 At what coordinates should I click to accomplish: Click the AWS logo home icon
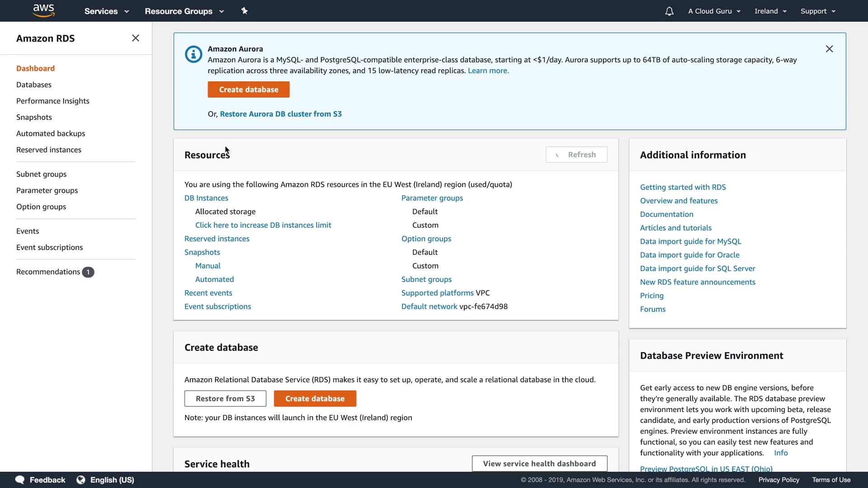[x=43, y=10]
